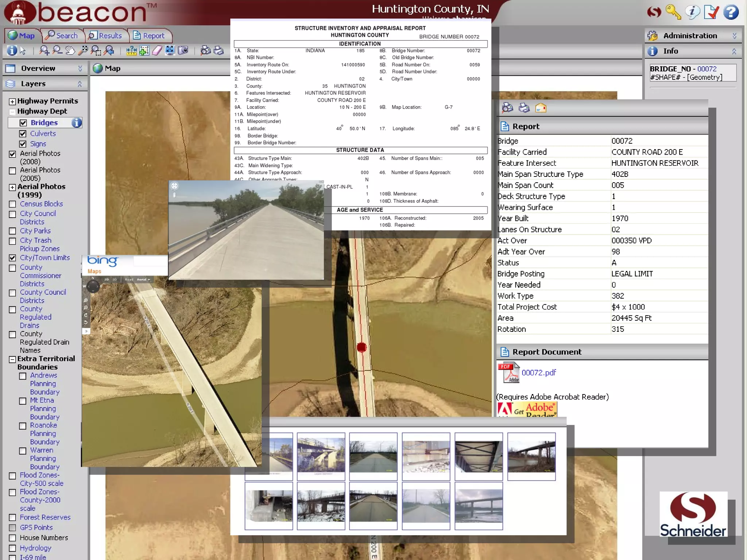
Task: Open the key login icon in header
Action: pyautogui.click(x=673, y=12)
